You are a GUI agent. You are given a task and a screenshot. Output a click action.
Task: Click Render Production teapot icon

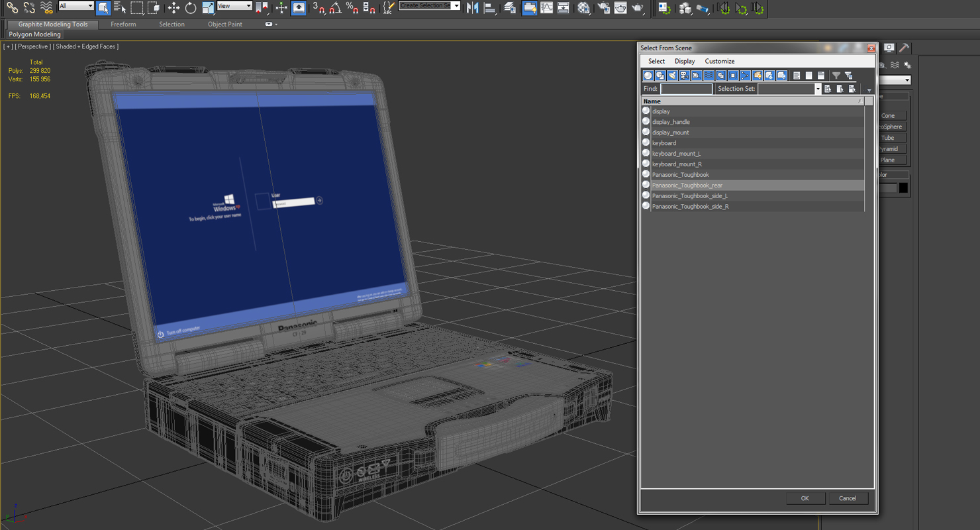click(638, 7)
